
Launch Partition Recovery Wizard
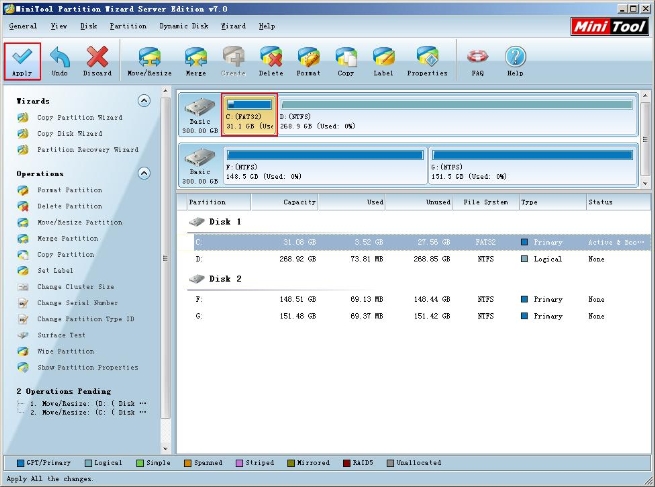point(88,150)
